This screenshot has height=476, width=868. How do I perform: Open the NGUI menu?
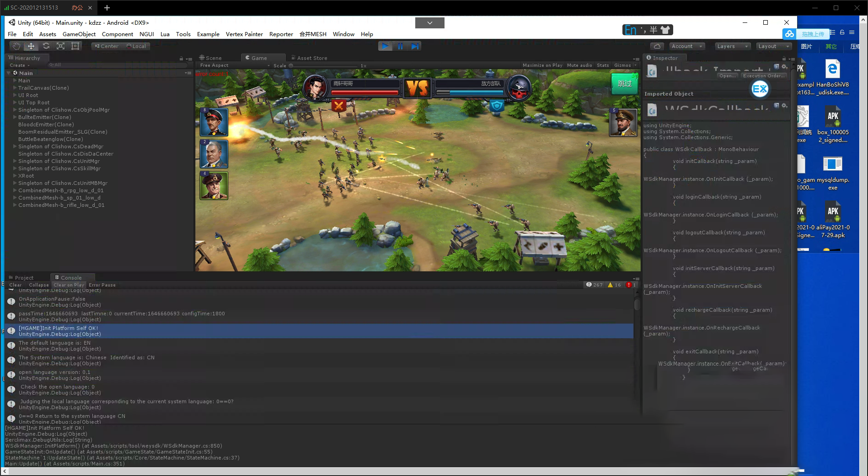coord(147,34)
